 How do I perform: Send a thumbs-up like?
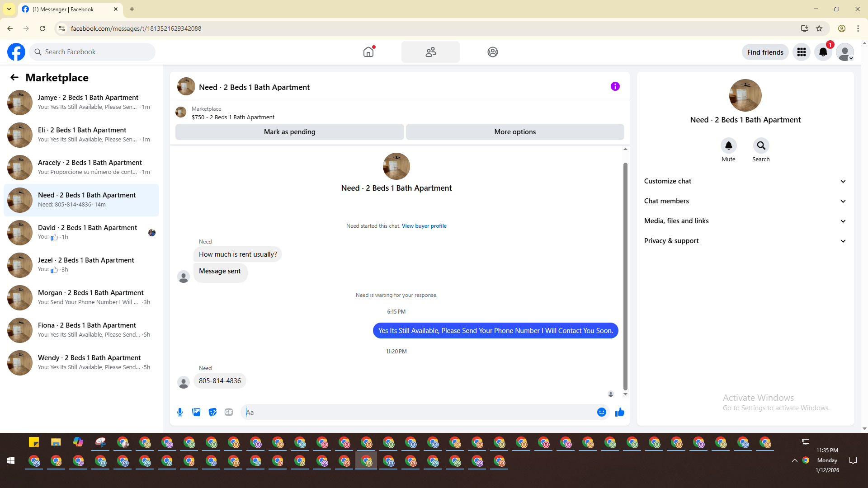pyautogui.click(x=619, y=412)
